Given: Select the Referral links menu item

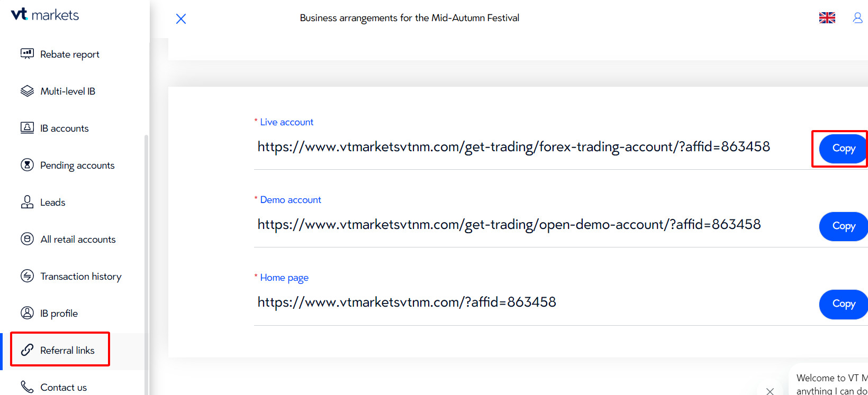Looking at the screenshot, I should [x=67, y=350].
